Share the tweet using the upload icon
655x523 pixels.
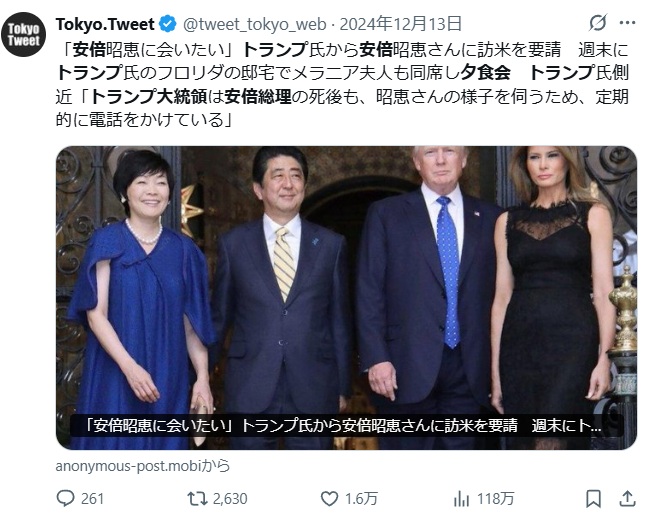(x=627, y=498)
